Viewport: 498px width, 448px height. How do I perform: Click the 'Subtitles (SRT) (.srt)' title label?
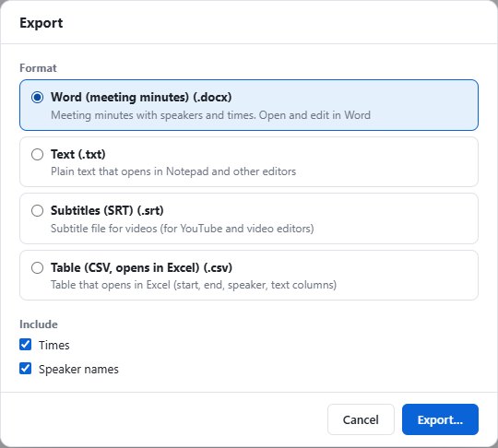tap(107, 210)
